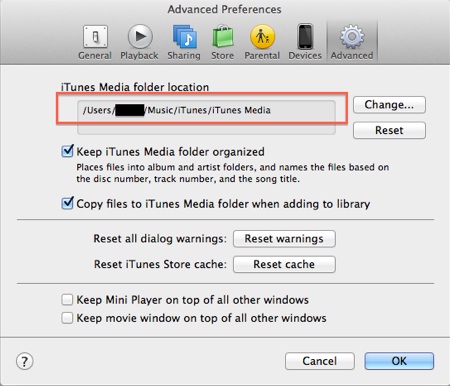The width and height of the screenshot is (450, 386).
Task: Click the Reset cache button
Action: 284,264
